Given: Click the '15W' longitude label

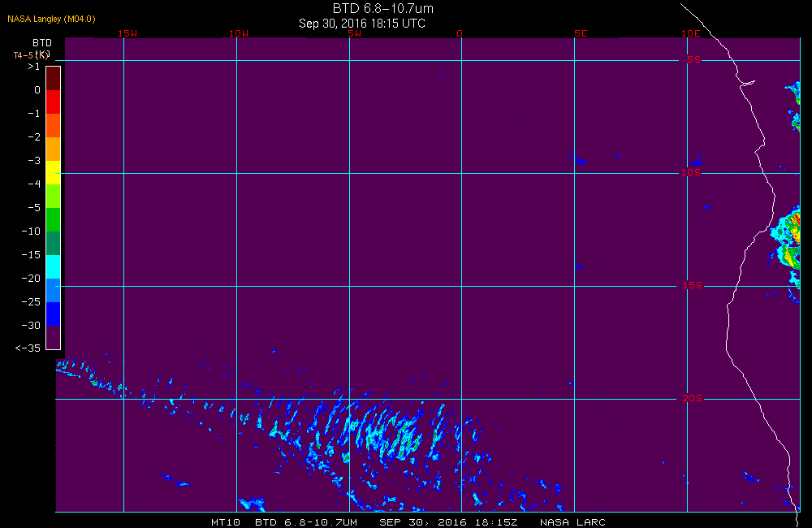Looking at the screenshot, I should (127, 33).
